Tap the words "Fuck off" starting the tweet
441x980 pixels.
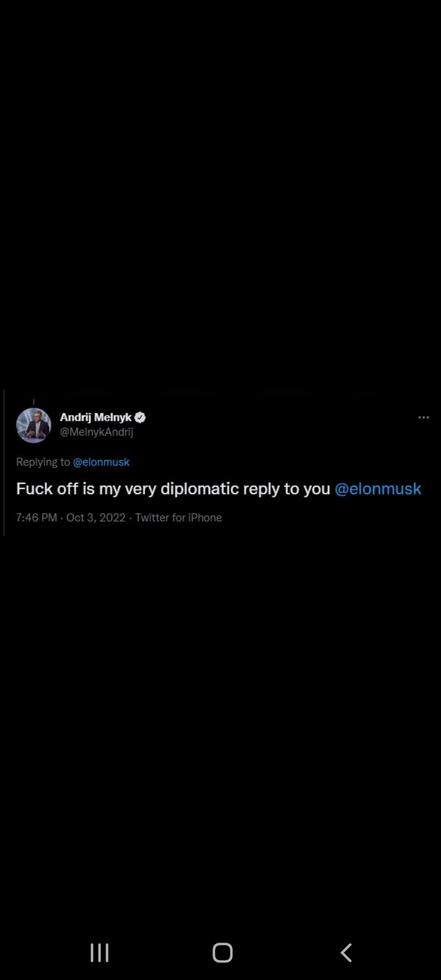point(47,489)
